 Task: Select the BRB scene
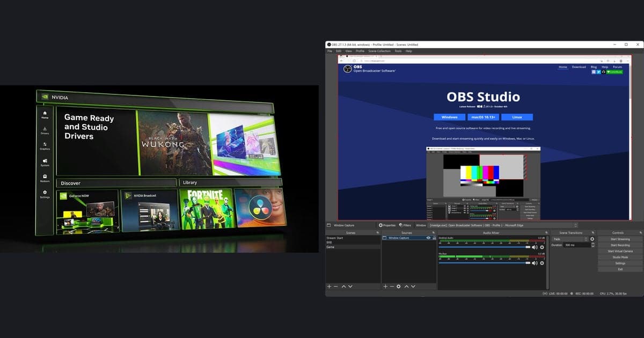353,243
